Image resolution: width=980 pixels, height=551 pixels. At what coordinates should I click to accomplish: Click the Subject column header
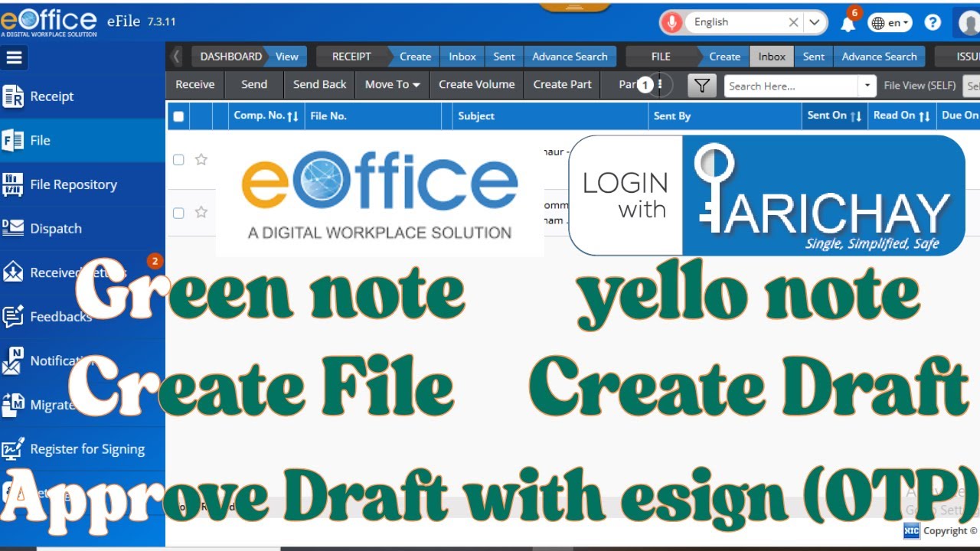click(x=476, y=116)
